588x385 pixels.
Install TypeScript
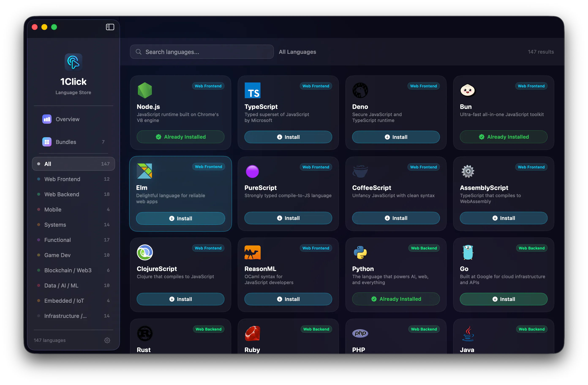(x=288, y=137)
